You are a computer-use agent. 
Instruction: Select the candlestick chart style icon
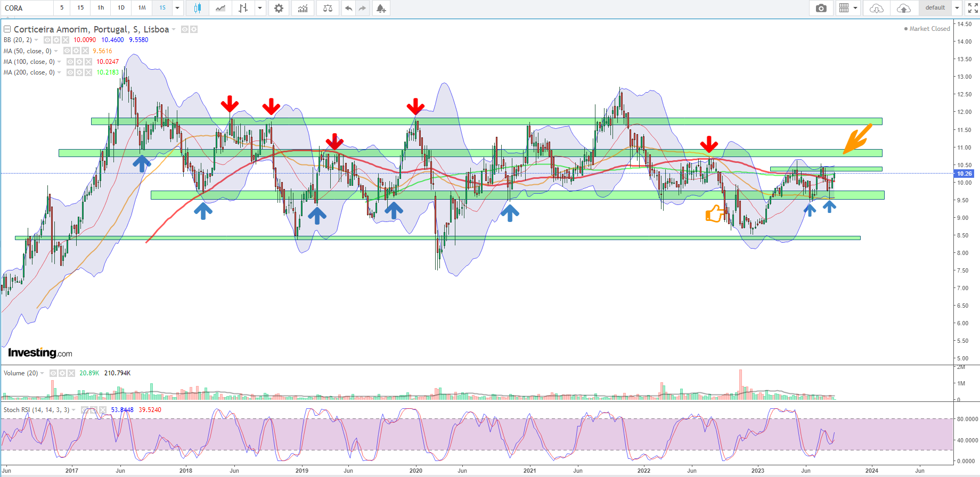tap(198, 8)
